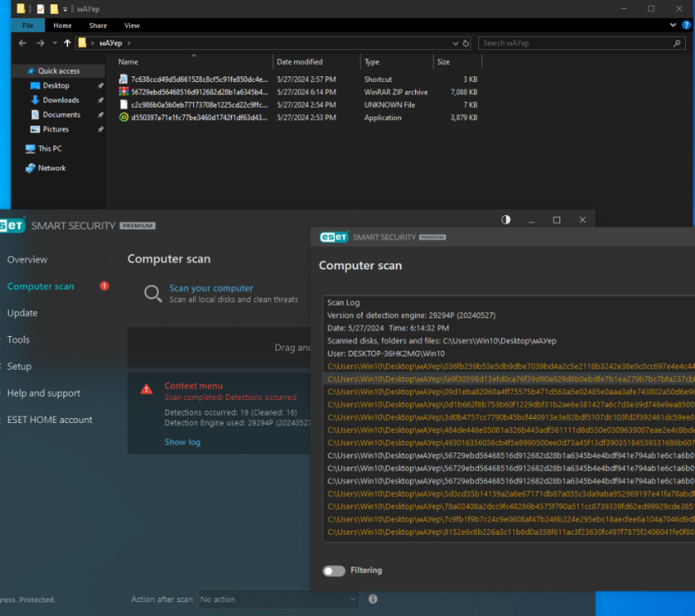This screenshot has height=616, width=695.
Task: Open ESET Setup section
Action: 19,366
